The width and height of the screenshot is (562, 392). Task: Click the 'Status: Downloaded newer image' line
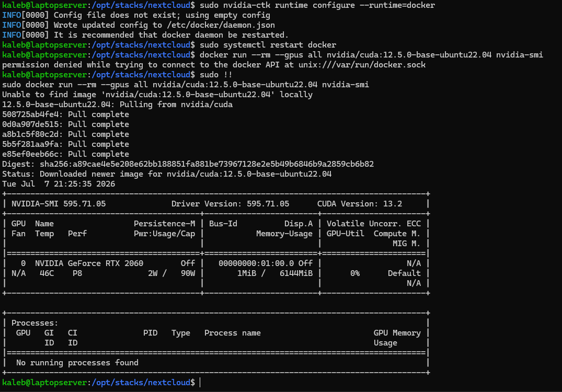pyautogui.click(x=167, y=174)
